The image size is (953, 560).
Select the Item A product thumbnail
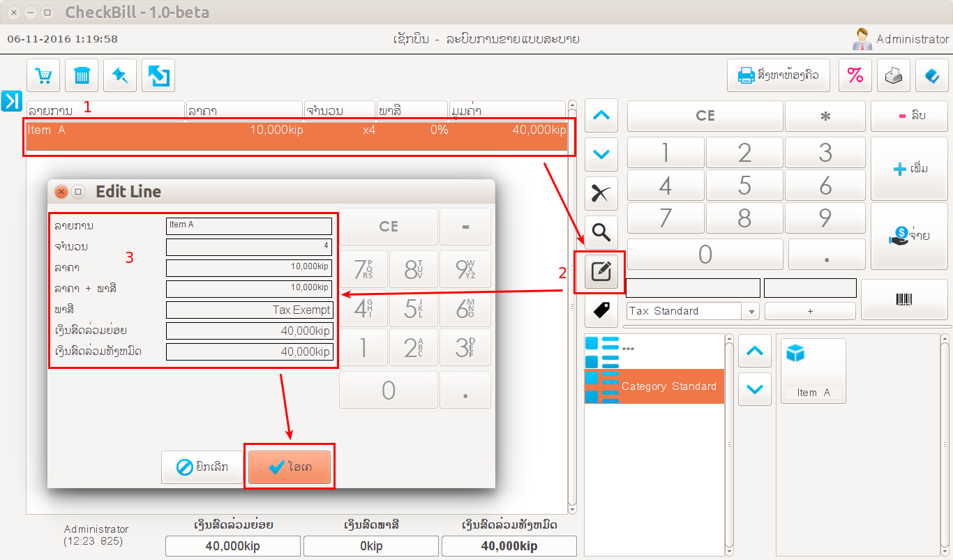(813, 371)
